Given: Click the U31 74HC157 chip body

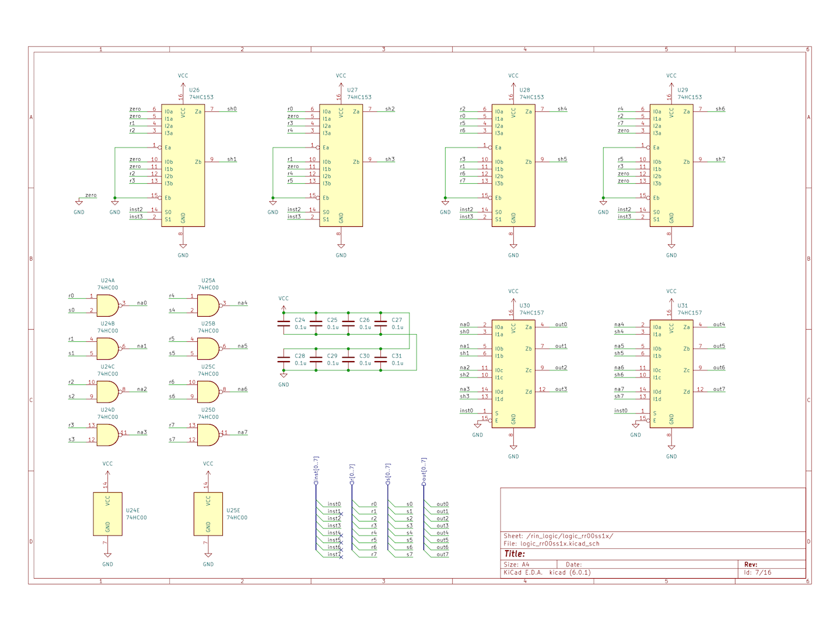Looking at the screenshot, I should click(x=671, y=373).
